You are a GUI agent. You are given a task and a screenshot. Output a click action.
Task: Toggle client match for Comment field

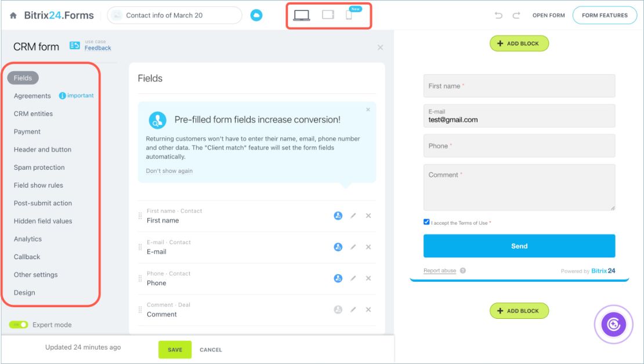338,310
